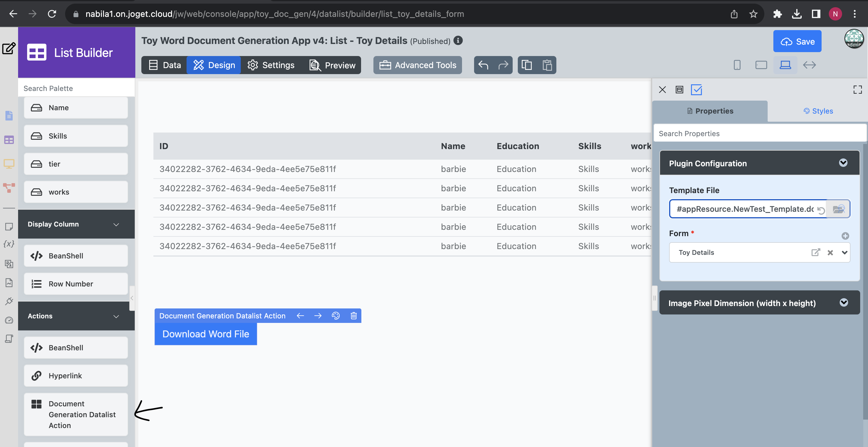
Task: Click Download Word File button
Action: tap(206, 334)
